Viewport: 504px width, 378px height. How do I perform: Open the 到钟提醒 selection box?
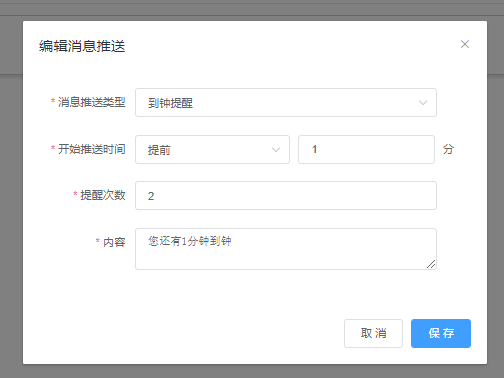click(x=286, y=103)
